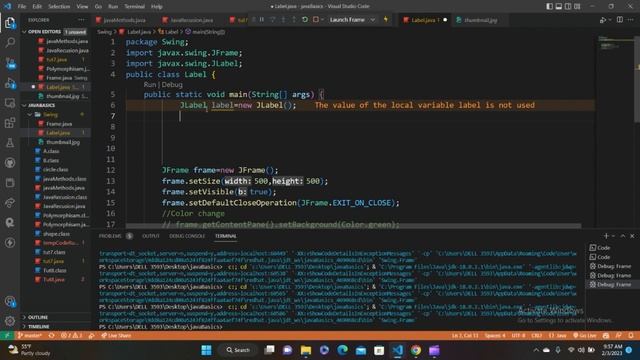Switch to the Output panel tab
Screen dimensions: 640x360
[151, 236]
